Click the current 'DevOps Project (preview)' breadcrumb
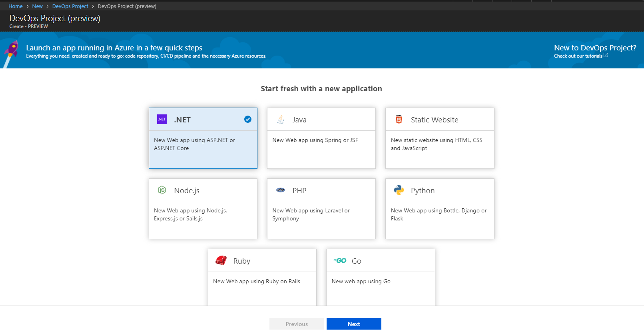 click(127, 6)
